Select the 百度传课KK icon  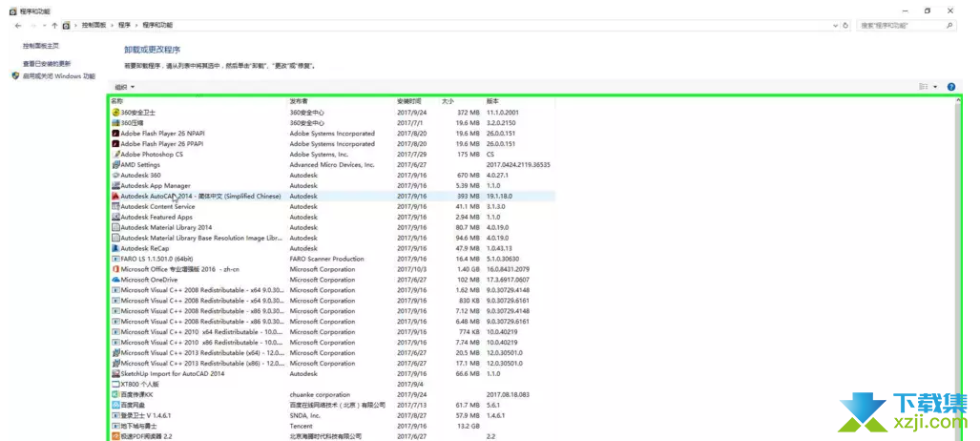tap(115, 395)
